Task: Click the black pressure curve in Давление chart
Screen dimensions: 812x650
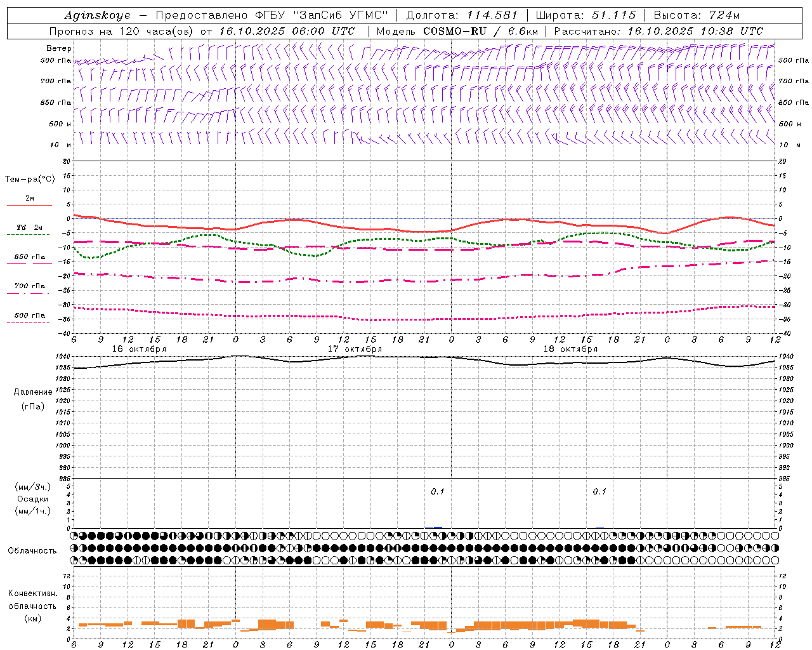Action: (425, 357)
